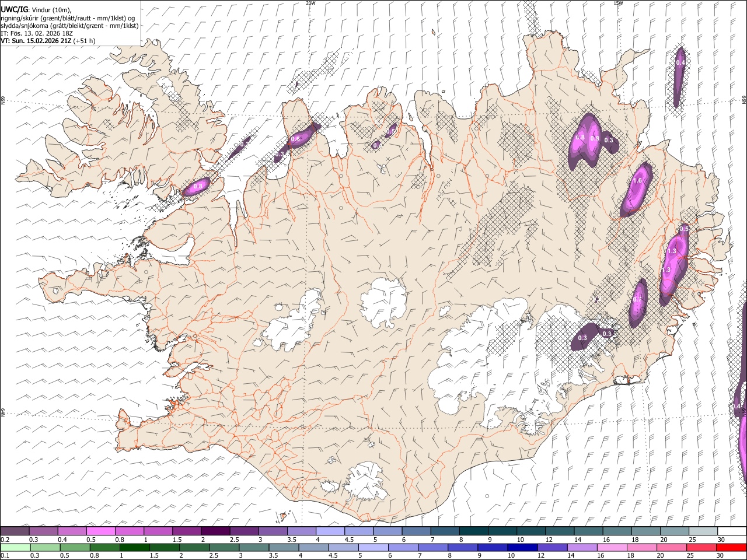Click the dark blue 10–12 rain swatch
This screenshot has width=747, height=560.
point(522,548)
